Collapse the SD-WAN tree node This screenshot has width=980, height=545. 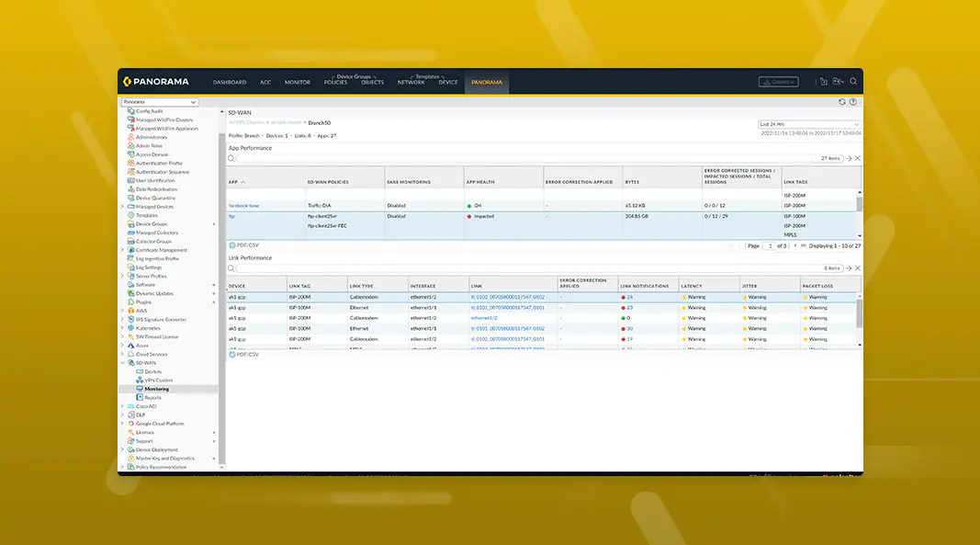point(122,363)
